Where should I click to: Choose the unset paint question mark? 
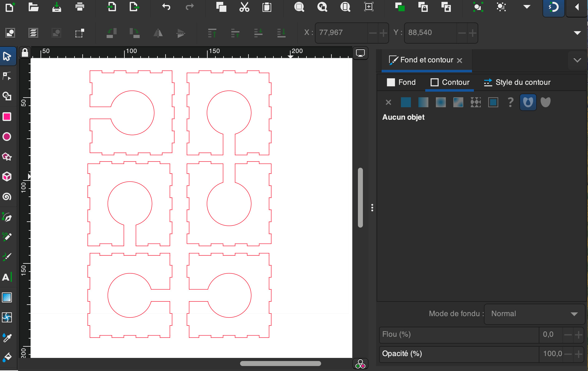(511, 102)
